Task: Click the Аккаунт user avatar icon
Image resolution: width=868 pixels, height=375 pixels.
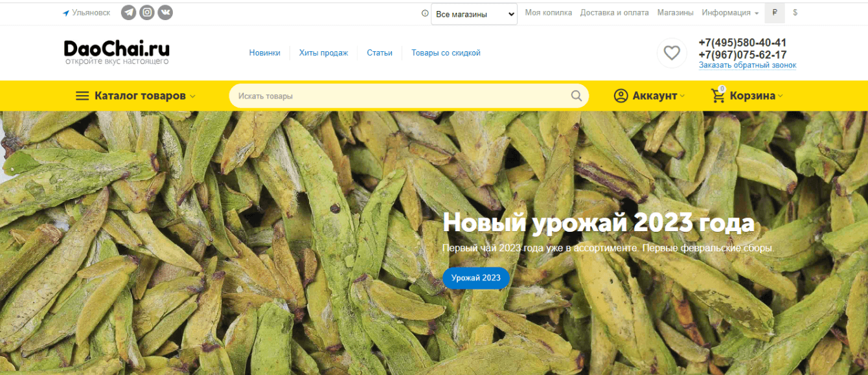Action: pyautogui.click(x=621, y=96)
